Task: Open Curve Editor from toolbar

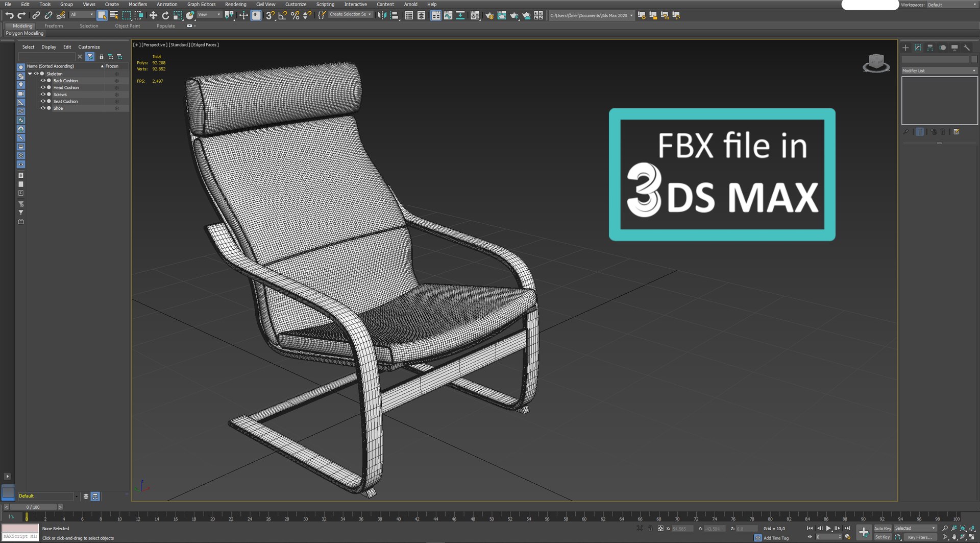Action: pos(448,15)
